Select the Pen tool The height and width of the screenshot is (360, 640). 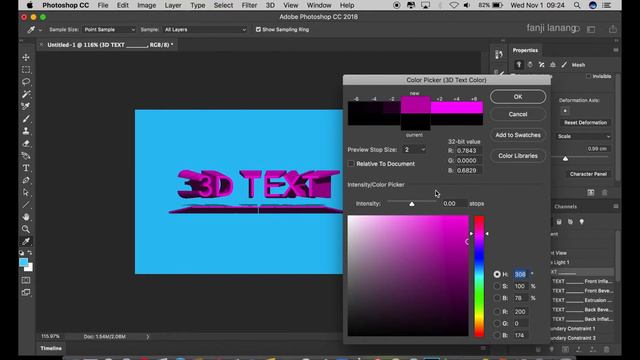pos(26,180)
